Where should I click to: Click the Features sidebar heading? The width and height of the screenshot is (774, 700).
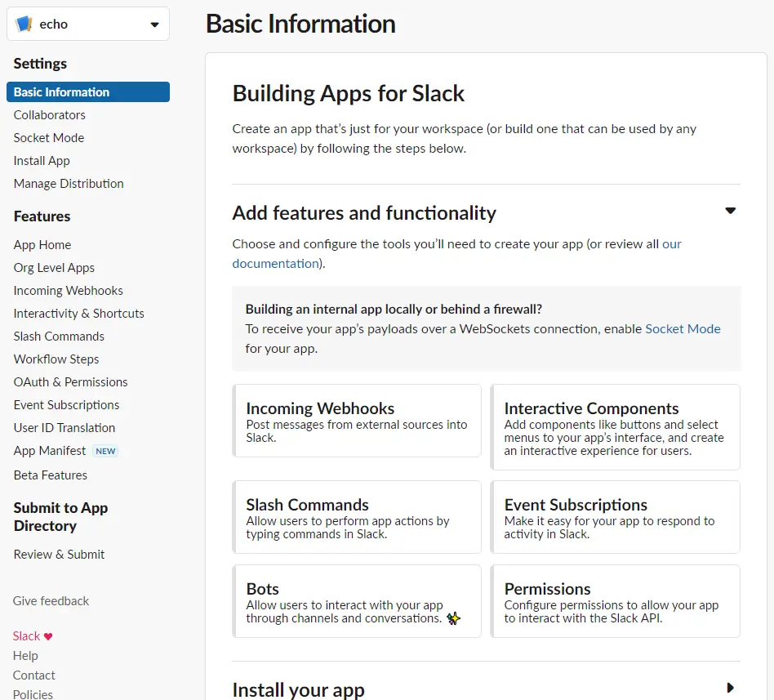(42, 216)
